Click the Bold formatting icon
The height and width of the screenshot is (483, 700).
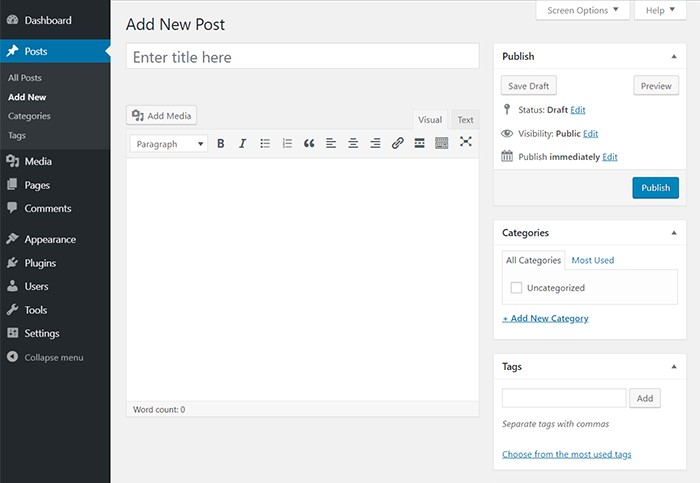pos(221,144)
